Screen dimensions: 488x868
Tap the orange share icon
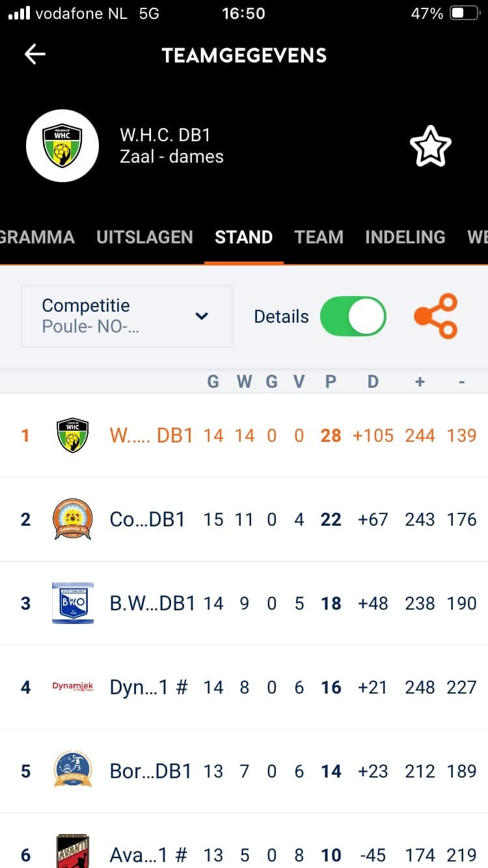436,316
